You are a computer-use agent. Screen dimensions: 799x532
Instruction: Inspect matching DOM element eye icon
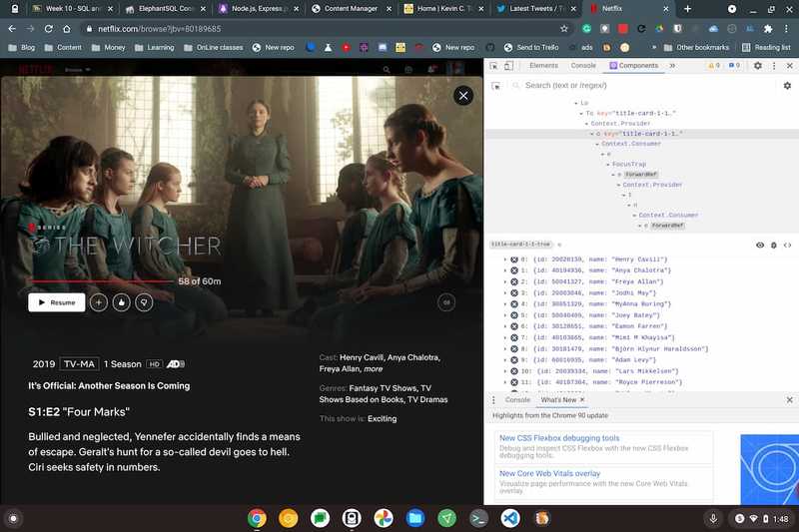[760, 246]
